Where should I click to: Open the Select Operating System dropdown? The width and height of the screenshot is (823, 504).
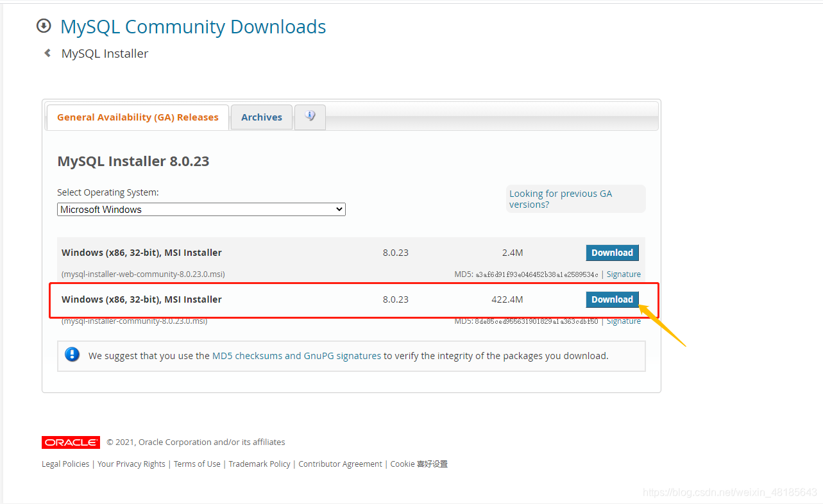click(201, 210)
